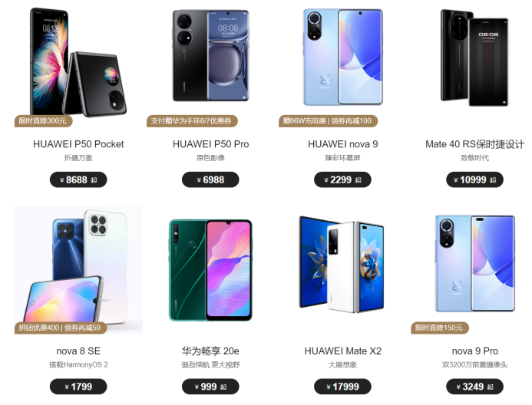Open the green 华为畅享 20e phone image
This screenshot has height=405, width=532.
point(210,270)
